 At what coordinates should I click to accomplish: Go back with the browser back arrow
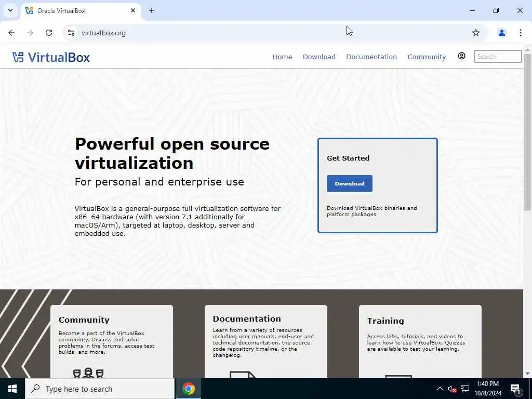tap(11, 33)
